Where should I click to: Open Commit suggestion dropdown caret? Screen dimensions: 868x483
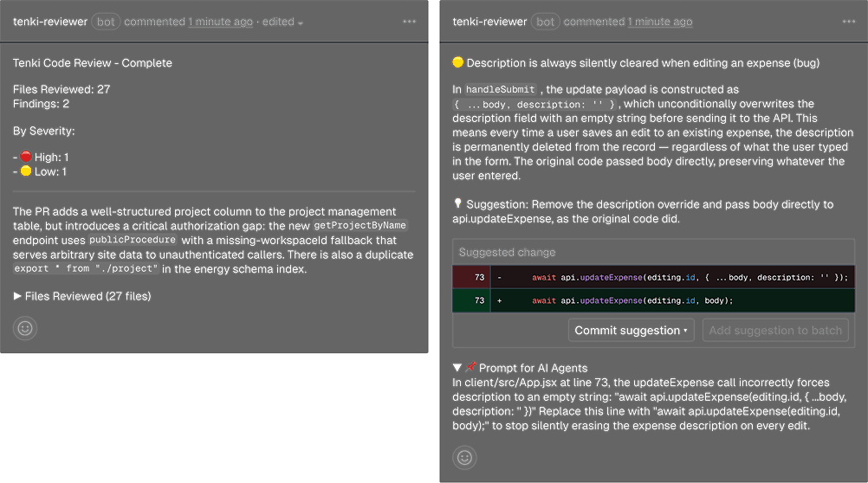point(685,331)
